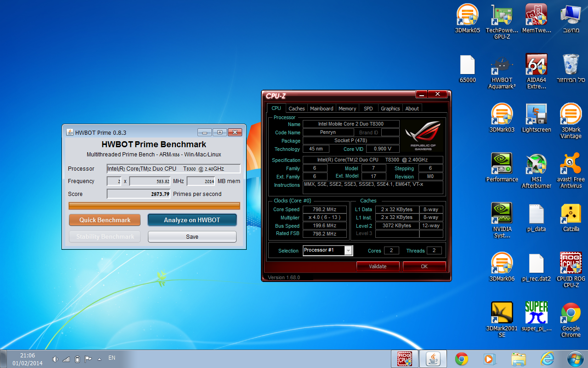Click the Version 1.68.0 label
Viewport: 588px width, 368px height.
tap(283, 277)
